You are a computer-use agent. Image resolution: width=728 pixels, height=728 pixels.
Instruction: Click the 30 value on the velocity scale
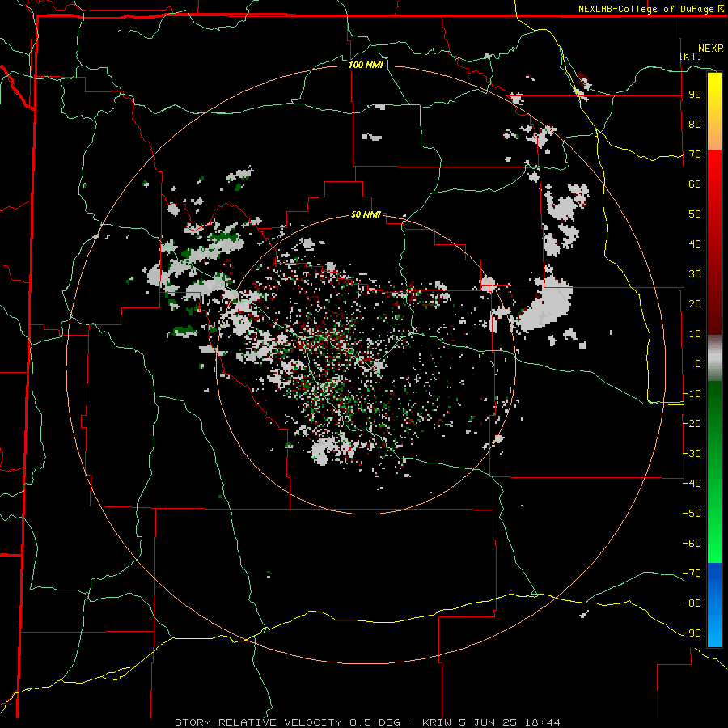click(695, 274)
